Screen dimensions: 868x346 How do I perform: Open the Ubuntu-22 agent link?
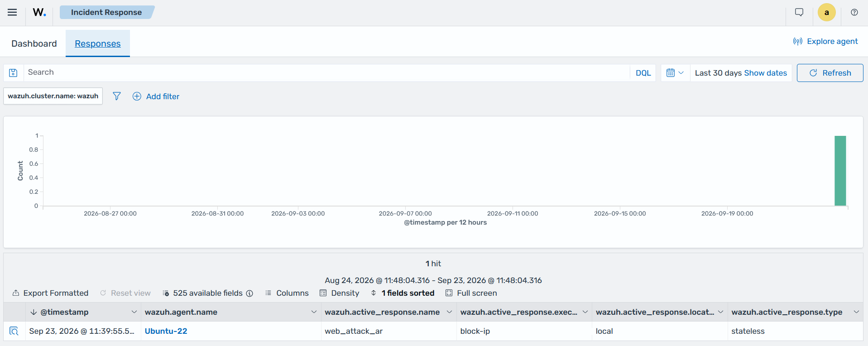(166, 331)
